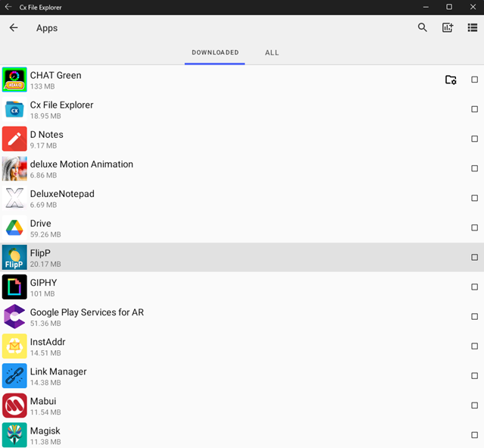Select the DOWNLOADED tab
The height and width of the screenshot is (448, 484).
click(x=215, y=53)
